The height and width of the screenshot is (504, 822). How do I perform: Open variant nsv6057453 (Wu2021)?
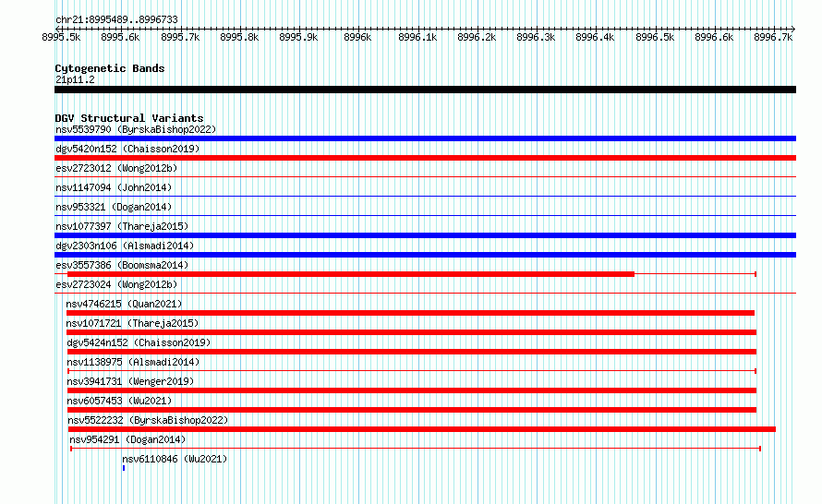(119, 401)
